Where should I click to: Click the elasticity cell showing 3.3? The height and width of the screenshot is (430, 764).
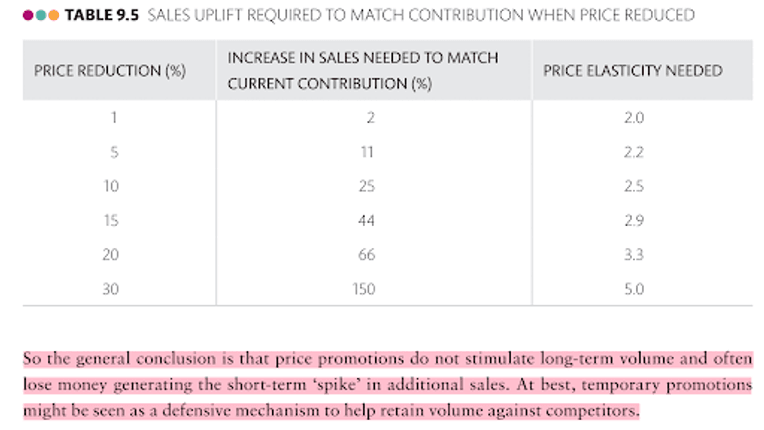click(x=634, y=255)
